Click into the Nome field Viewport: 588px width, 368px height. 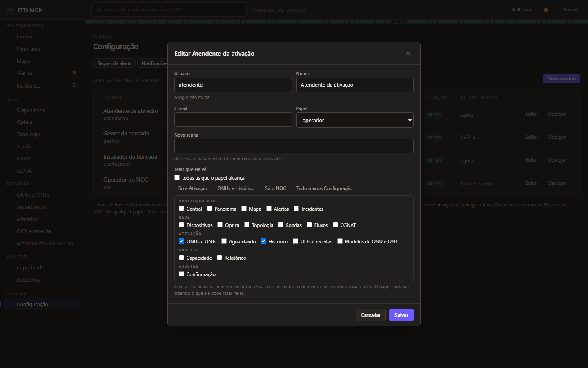click(355, 85)
